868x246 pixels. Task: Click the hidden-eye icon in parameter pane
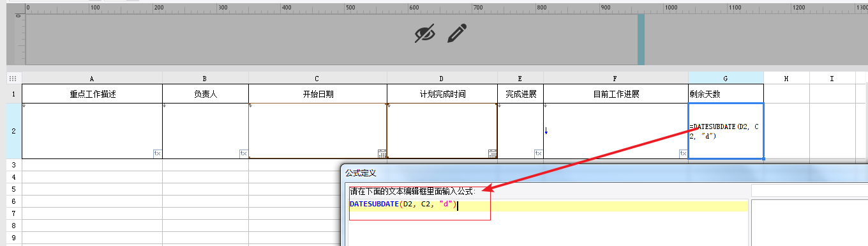click(x=425, y=33)
